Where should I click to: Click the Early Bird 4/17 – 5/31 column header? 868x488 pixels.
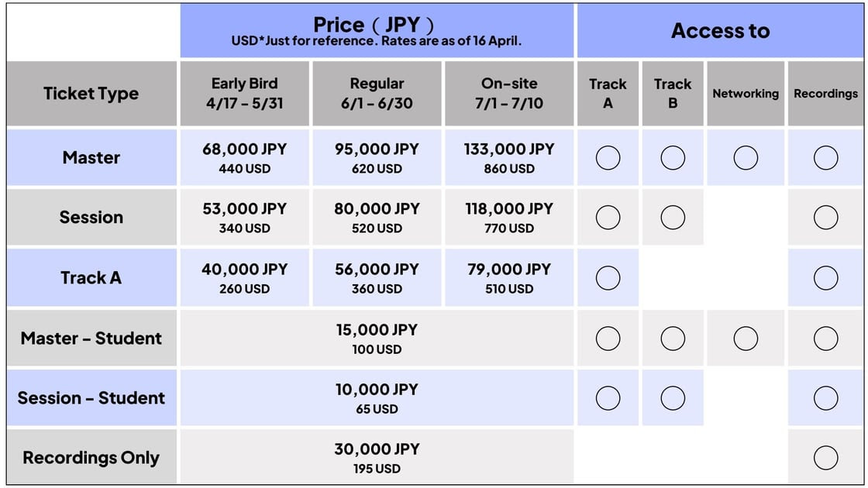[x=244, y=94]
